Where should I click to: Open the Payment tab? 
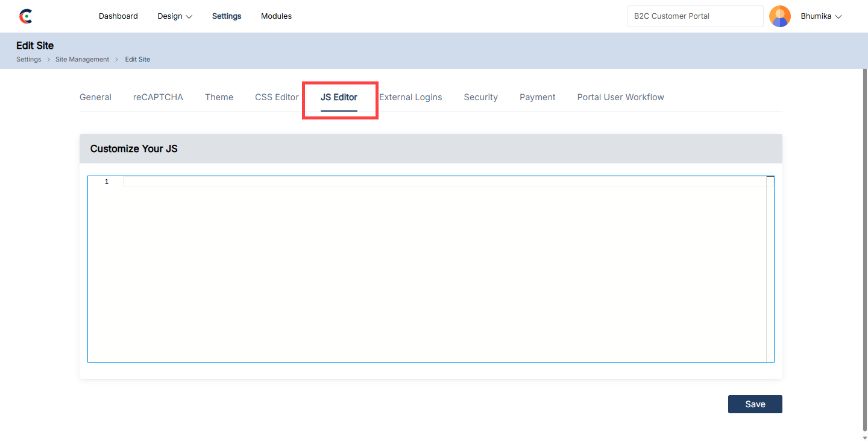(537, 97)
